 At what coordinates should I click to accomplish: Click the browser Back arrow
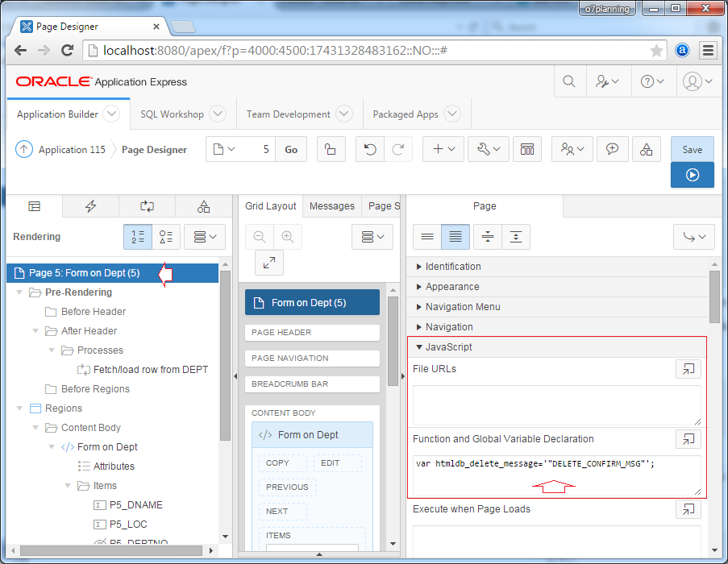pos(20,51)
